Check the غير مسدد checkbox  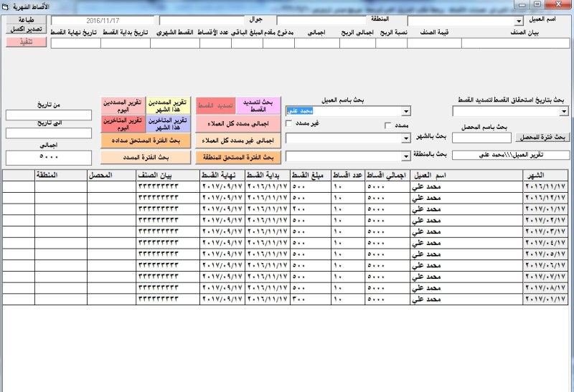point(289,123)
